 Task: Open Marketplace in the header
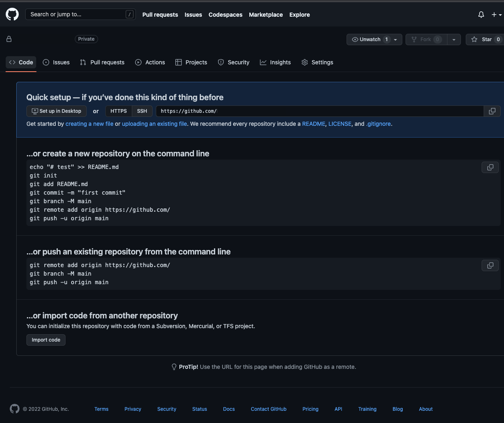pyautogui.click(x=266, y=15)
